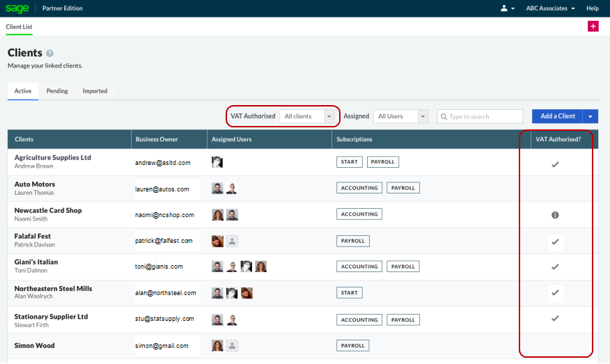Open the Assigned All Users dropdown
610x364 pixels.
click(x=401, y=116)
